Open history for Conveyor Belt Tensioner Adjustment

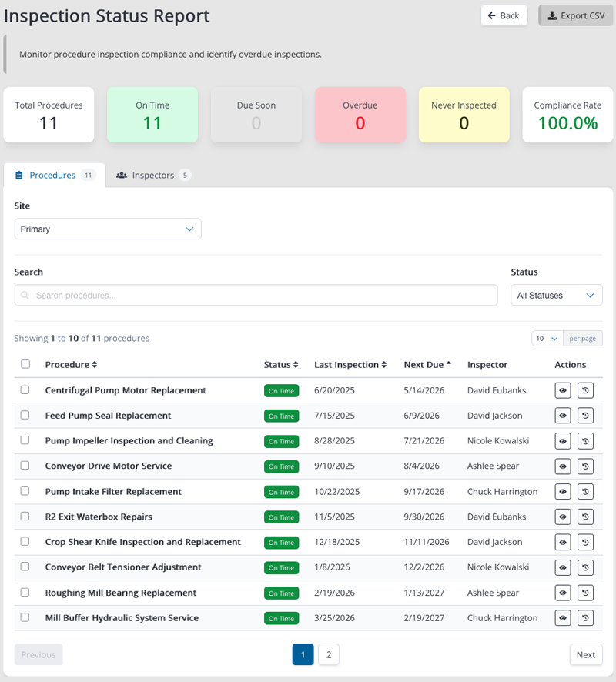pyautogui.click(x=585, y=567)
